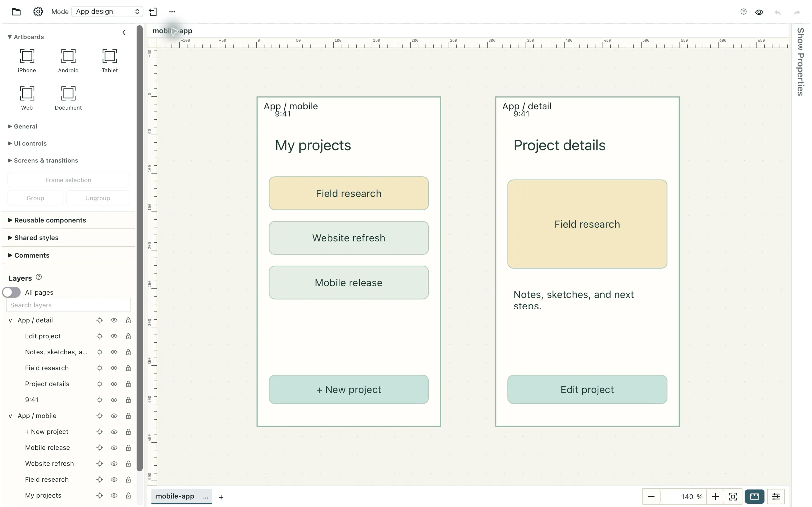Insert a Web artboard
The height and width of the screenshot is (507, 812).
pos(27,98)
